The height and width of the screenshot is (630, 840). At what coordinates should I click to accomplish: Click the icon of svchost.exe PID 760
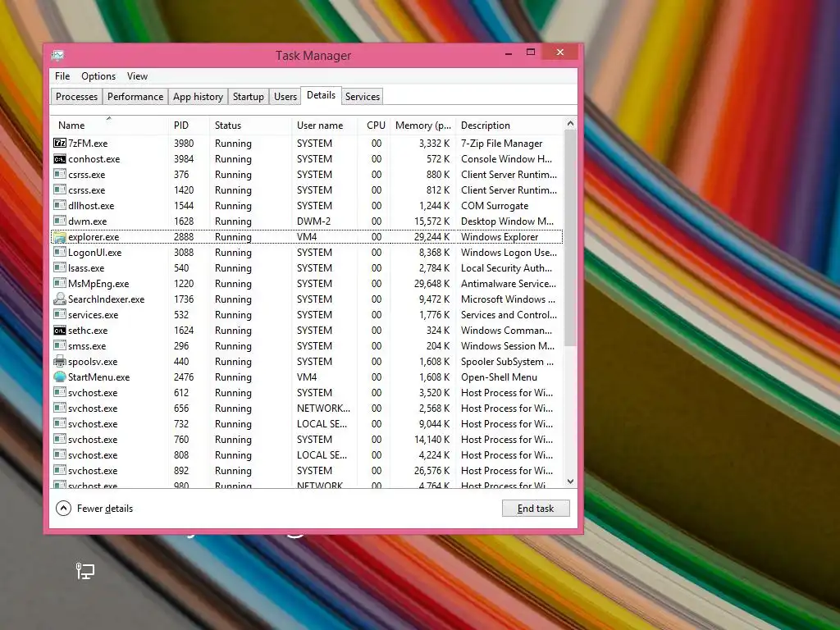coord(59,439)
